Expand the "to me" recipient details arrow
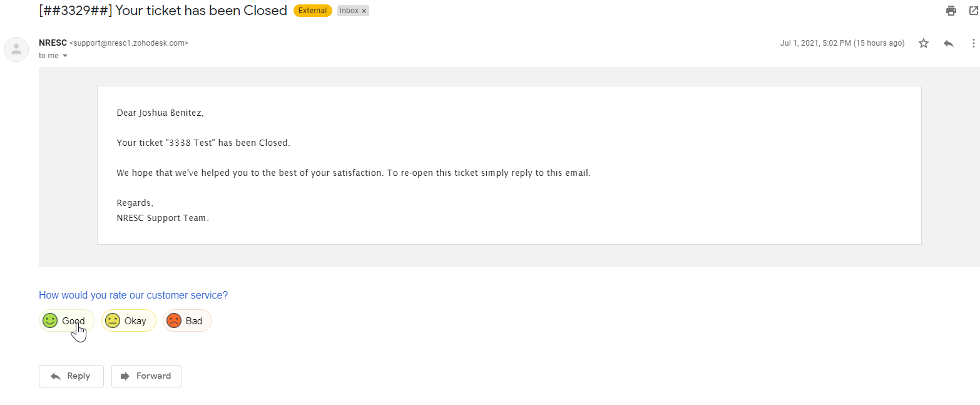The image size is (980, 405). point(65,56)
